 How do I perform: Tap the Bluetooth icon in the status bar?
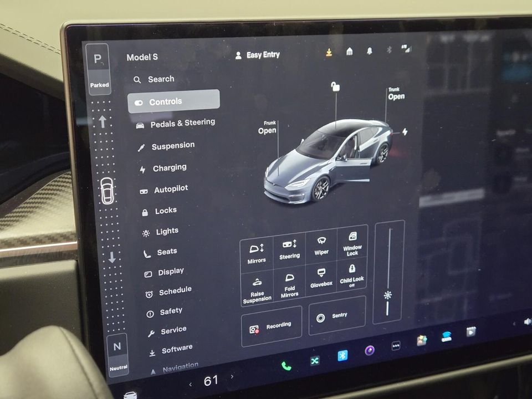pyautogui.click(x=390, y=50)
